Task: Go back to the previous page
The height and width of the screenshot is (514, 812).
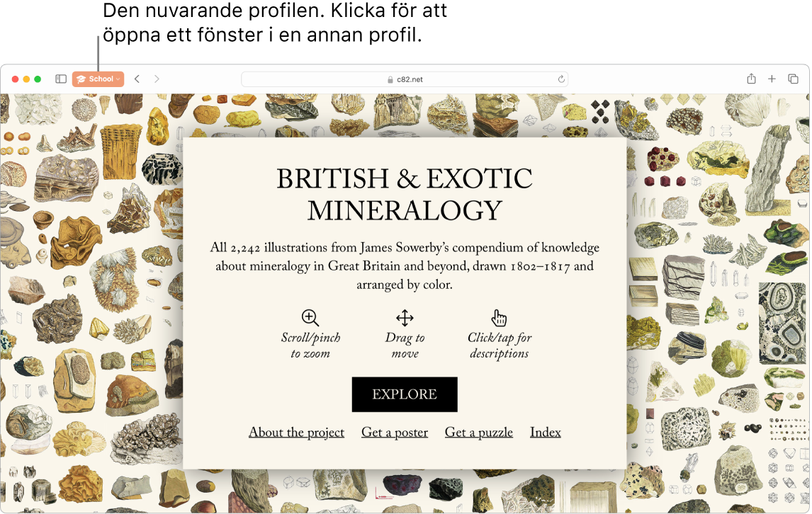Action: [x=137, y=79]
